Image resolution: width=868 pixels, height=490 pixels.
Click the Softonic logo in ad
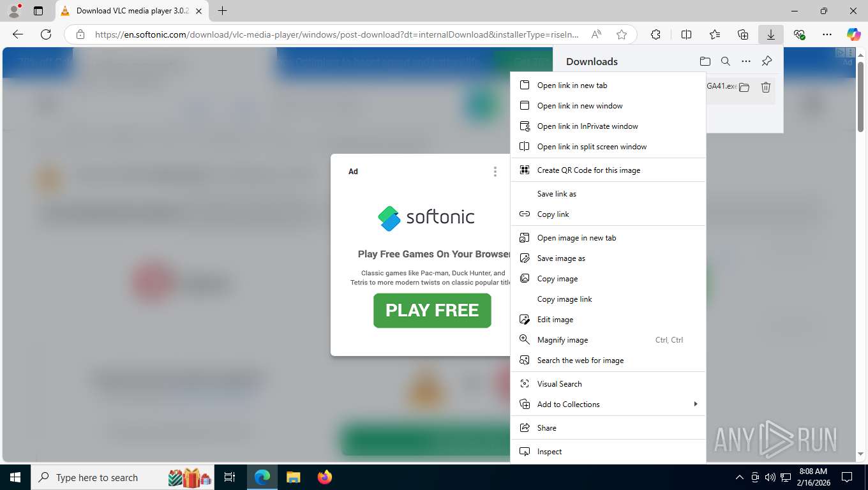click(426, 218)
